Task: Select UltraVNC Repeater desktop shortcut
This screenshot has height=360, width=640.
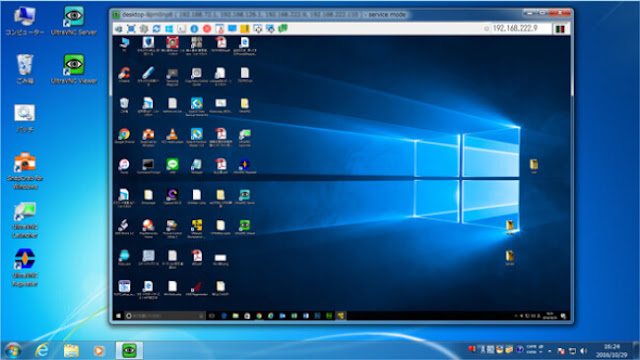Action: pyautogui.click(x=25, y=268)
